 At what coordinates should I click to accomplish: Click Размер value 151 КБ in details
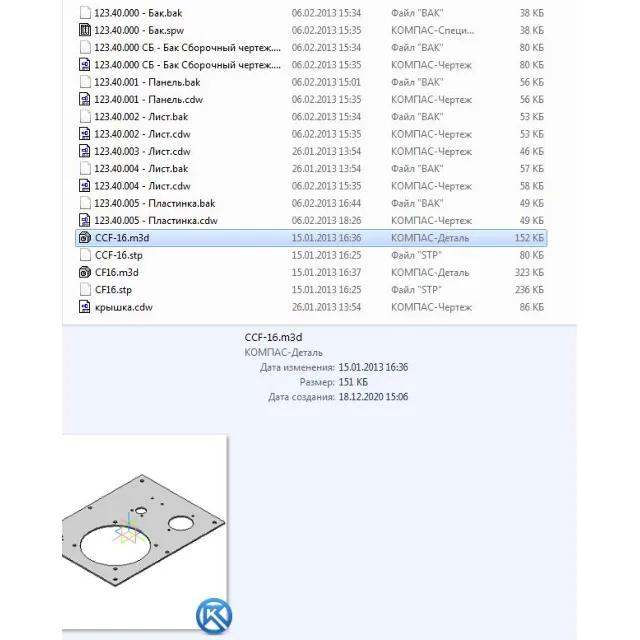pos(353,382)
